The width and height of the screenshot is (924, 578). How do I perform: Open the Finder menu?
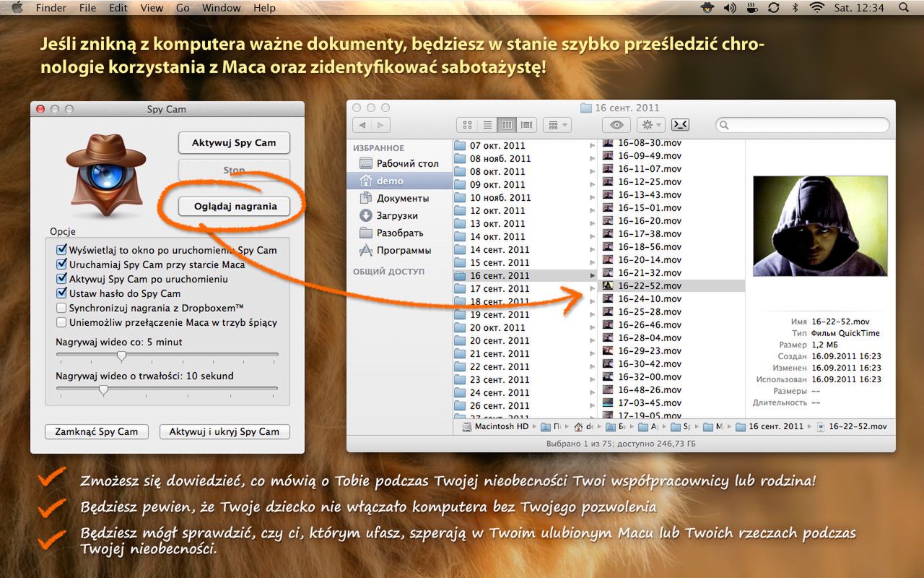pos(51,8)
